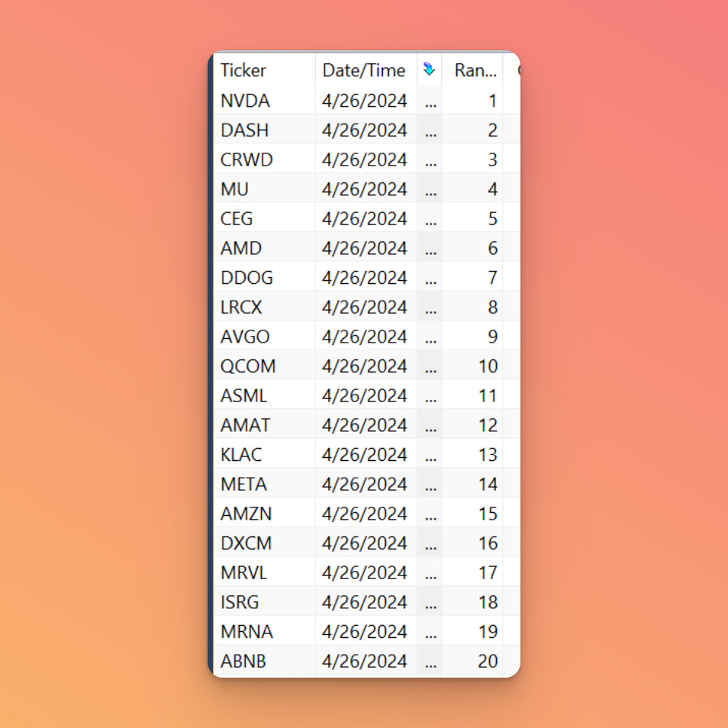The width and height of the screenshot is (728, 728).
Task: Click rank value 5 in CEG row
Action: click(472, 218)
